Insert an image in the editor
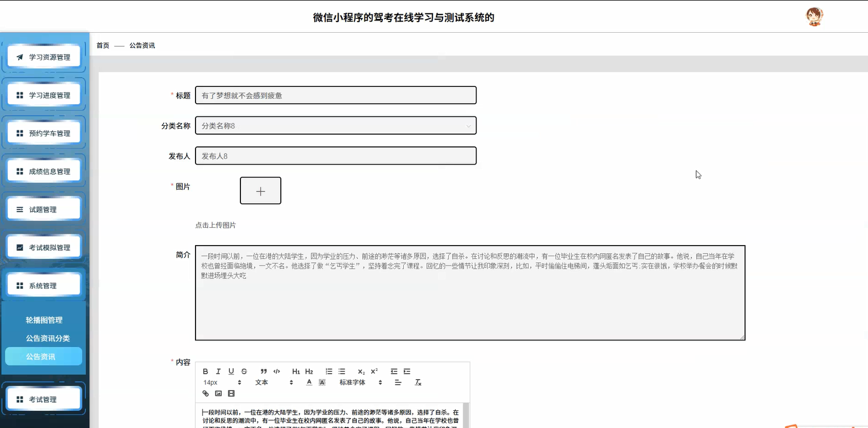The image size is (868, 428). point(218,394)
